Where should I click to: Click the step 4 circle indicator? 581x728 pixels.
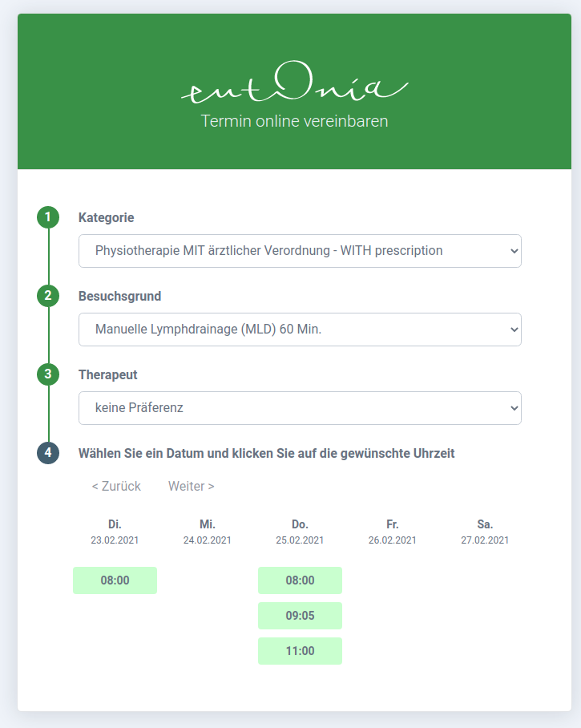click(x=48, y=453)
